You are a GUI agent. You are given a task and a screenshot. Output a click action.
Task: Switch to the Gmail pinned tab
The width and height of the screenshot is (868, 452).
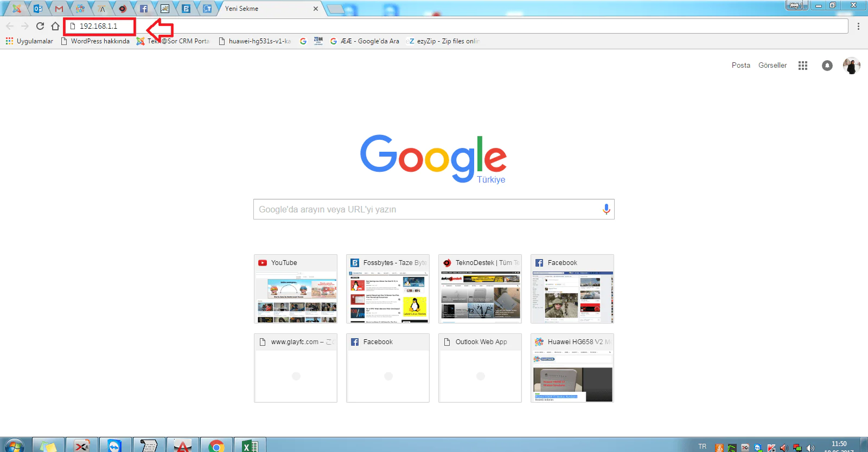(x=59, y=8)
